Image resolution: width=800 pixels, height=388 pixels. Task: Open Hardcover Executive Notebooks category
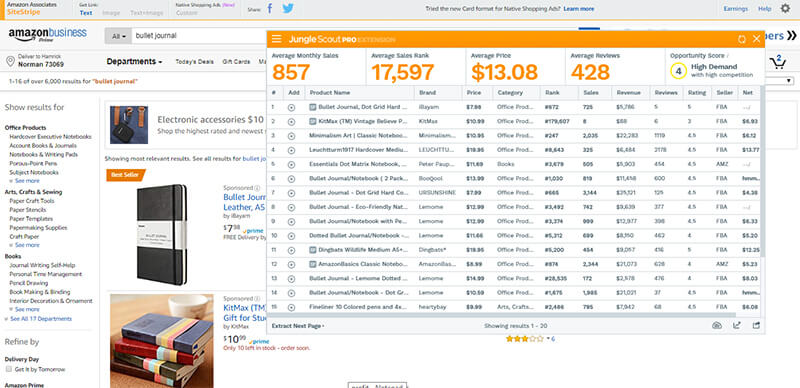click(x=51, y=137)
